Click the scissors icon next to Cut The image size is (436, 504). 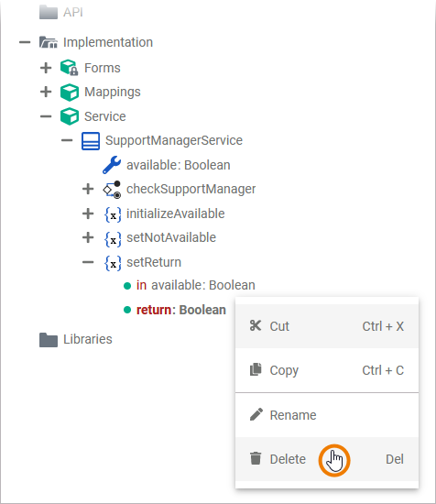point(256,325)
